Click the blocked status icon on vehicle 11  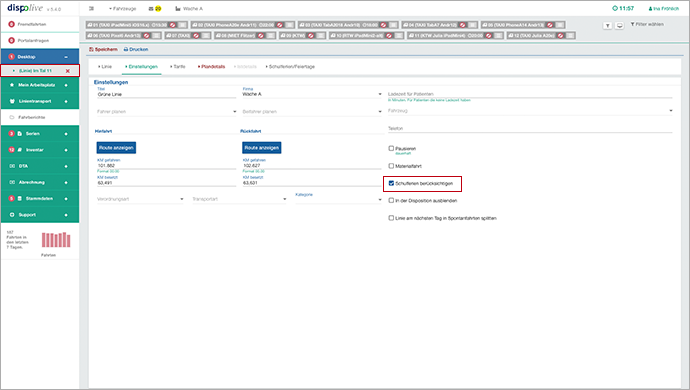point(488,36)
